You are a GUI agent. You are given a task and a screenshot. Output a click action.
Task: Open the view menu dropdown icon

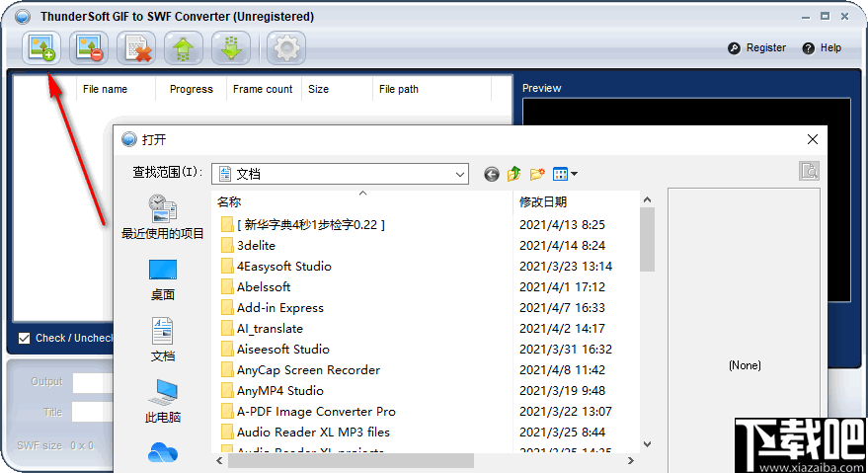tap(565, 174)
